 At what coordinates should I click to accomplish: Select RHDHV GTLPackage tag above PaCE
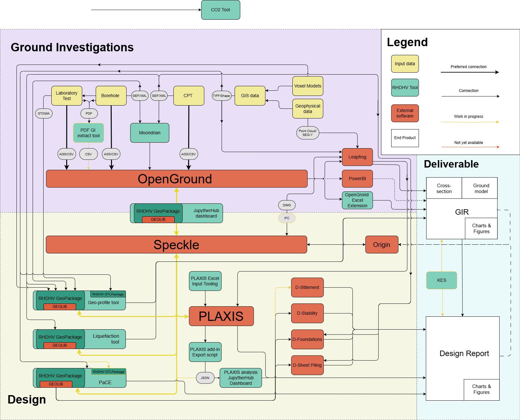point(108,372)
